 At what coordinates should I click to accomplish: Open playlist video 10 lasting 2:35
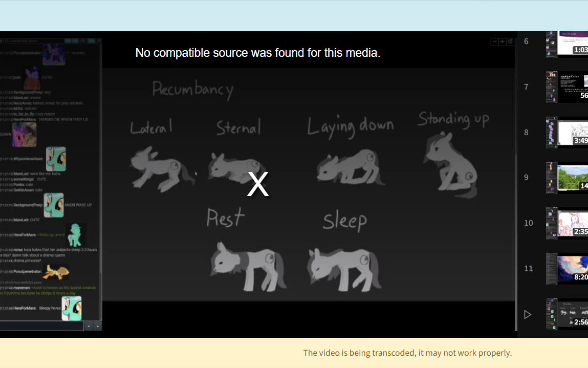567,223
